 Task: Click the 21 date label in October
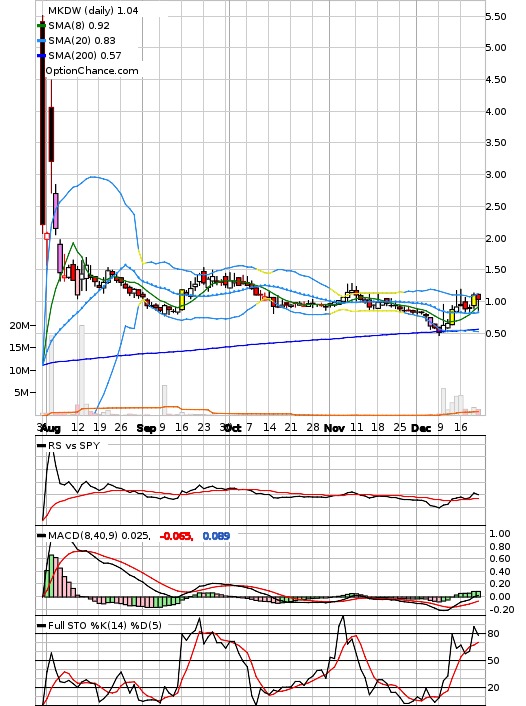point(290,427)
